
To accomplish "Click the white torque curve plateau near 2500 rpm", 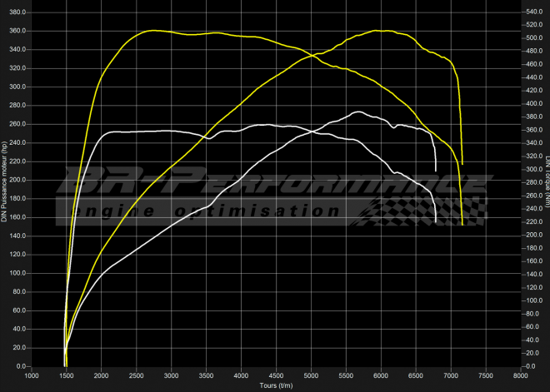I will [137, 131].
